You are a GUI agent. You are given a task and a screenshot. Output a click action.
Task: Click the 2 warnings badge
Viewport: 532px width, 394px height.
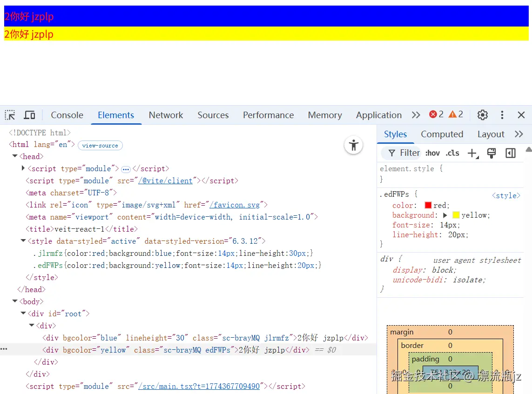tap(456, 114)
